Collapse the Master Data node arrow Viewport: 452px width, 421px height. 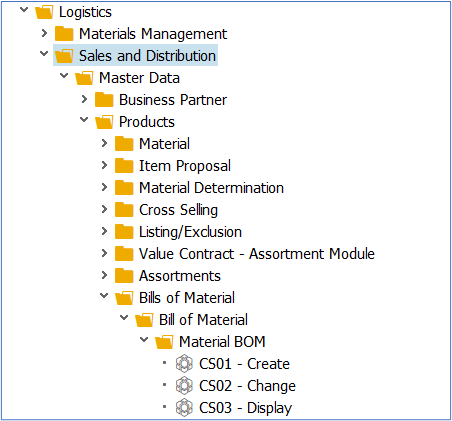coord(64,76)
